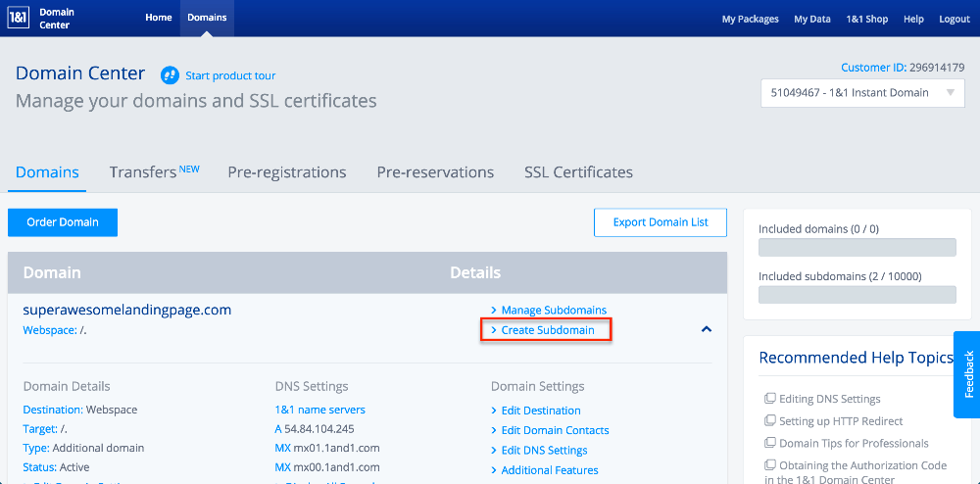Go to My Data
Viewport: 980px width, 484px height.
coord(812,19)
